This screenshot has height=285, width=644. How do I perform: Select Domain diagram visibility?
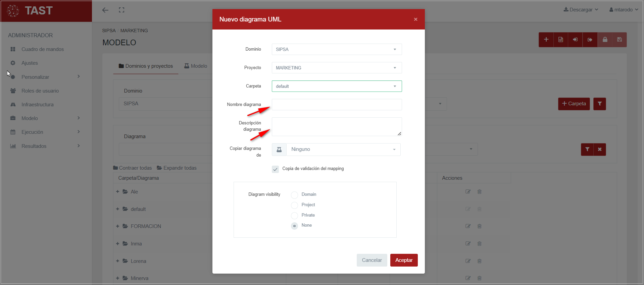(x=294, y=195)
